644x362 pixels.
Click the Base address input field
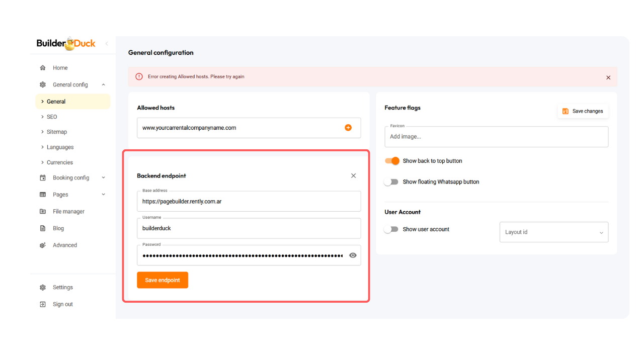pos(249,202)
